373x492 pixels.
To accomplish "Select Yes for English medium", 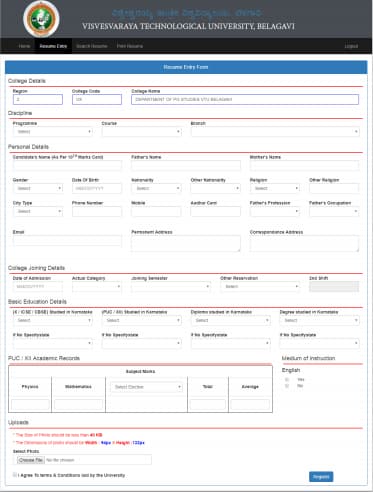I will coord(287,380).
